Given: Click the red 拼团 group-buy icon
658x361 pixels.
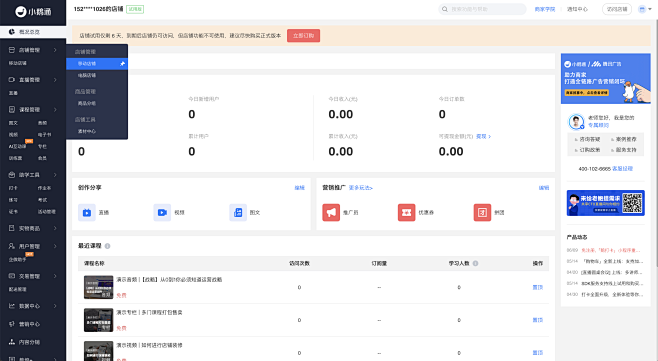Looking at the screenshot, I should point(482,212).
